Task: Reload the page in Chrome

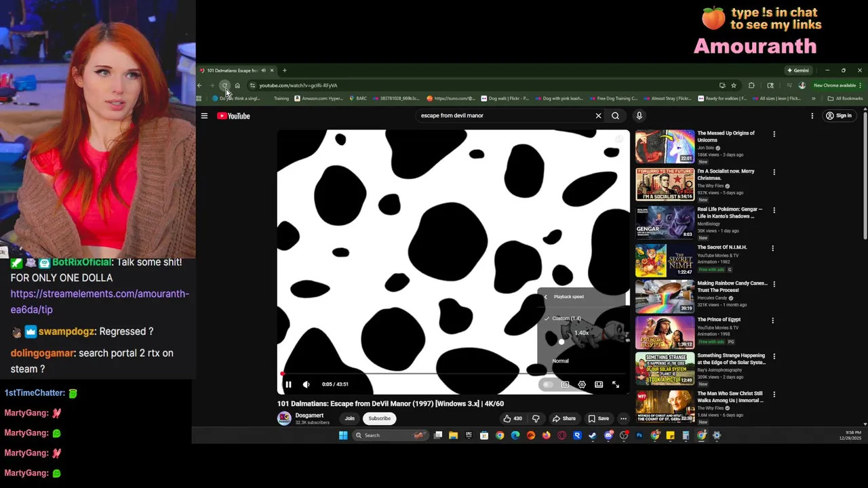Action: tap(224, 85)
